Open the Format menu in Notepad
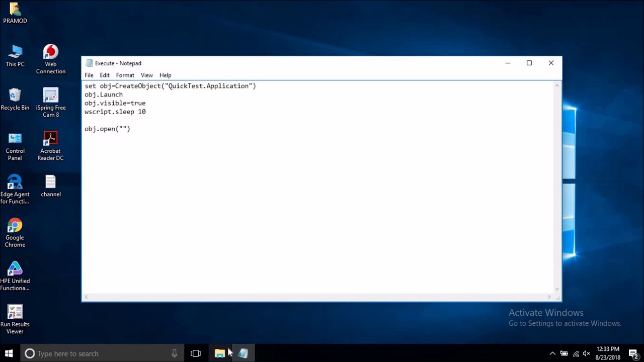The image size is (644, 362). (125, 75)
